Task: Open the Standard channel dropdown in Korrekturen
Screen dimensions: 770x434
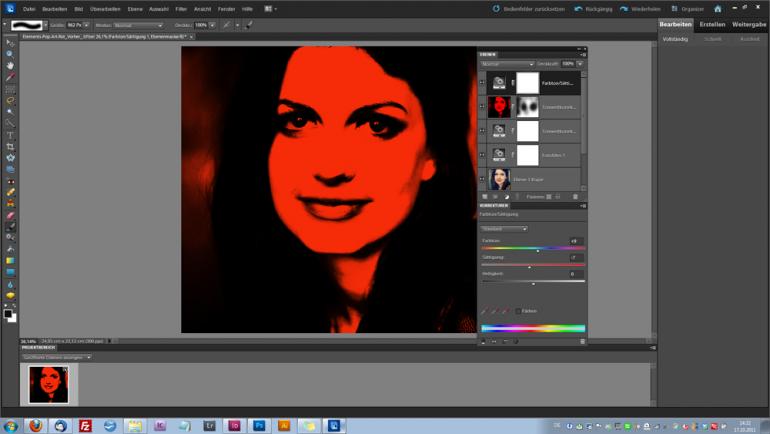Action: point(503,229)
